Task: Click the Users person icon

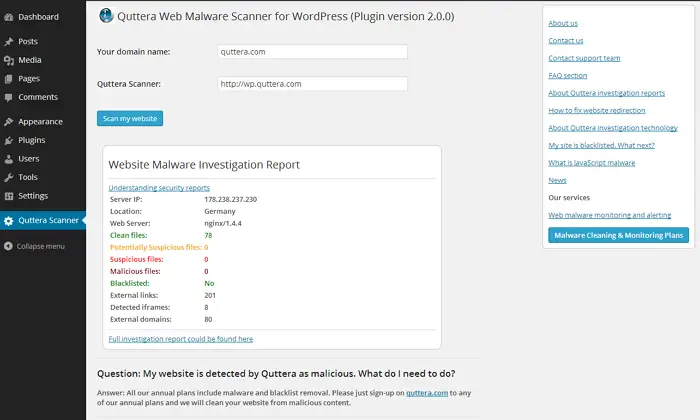Action: (8, 159)
